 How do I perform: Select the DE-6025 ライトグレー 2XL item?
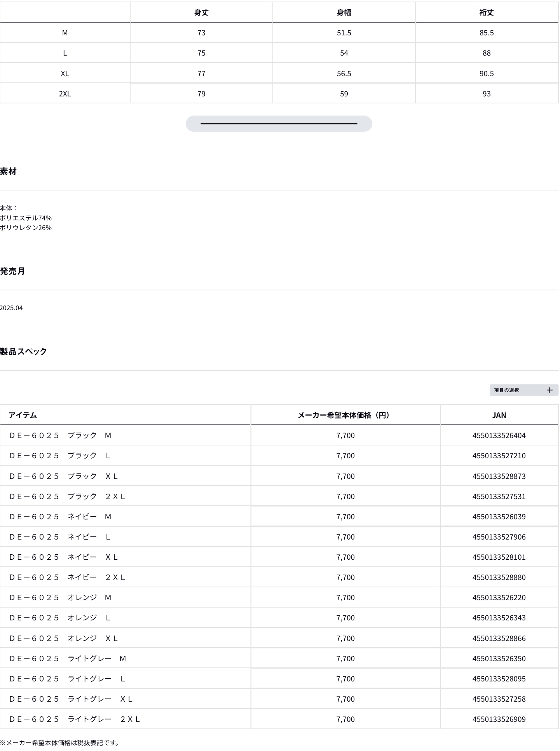(x=74, y=719)
